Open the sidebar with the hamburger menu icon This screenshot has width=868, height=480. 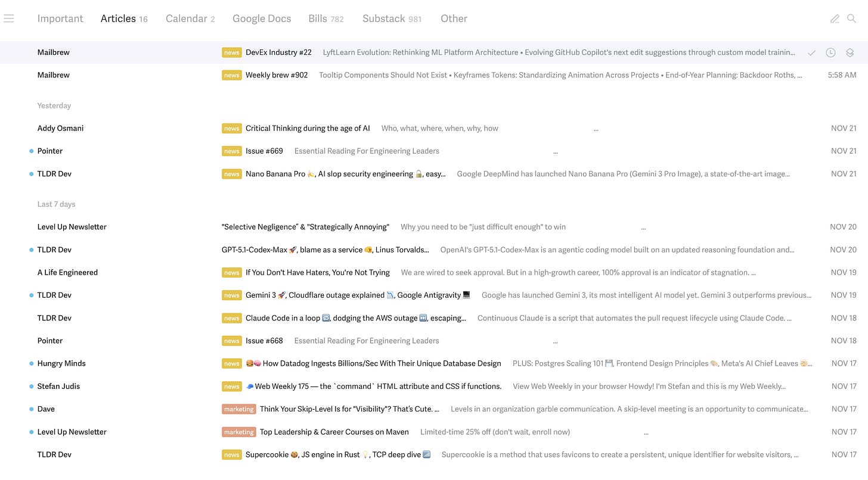(x=9, y=18)
